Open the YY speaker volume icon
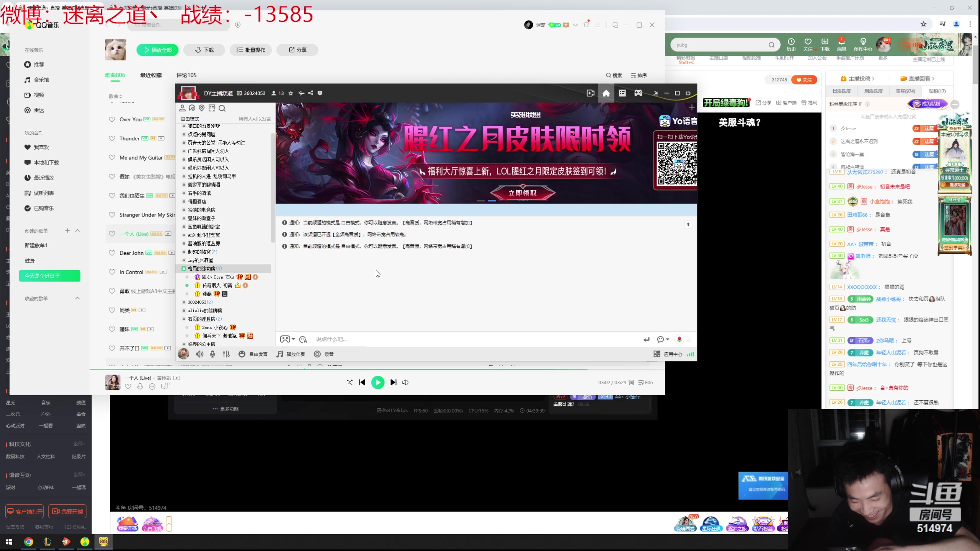The height and width of the screenshot is (551, 980). coord(199,354)
